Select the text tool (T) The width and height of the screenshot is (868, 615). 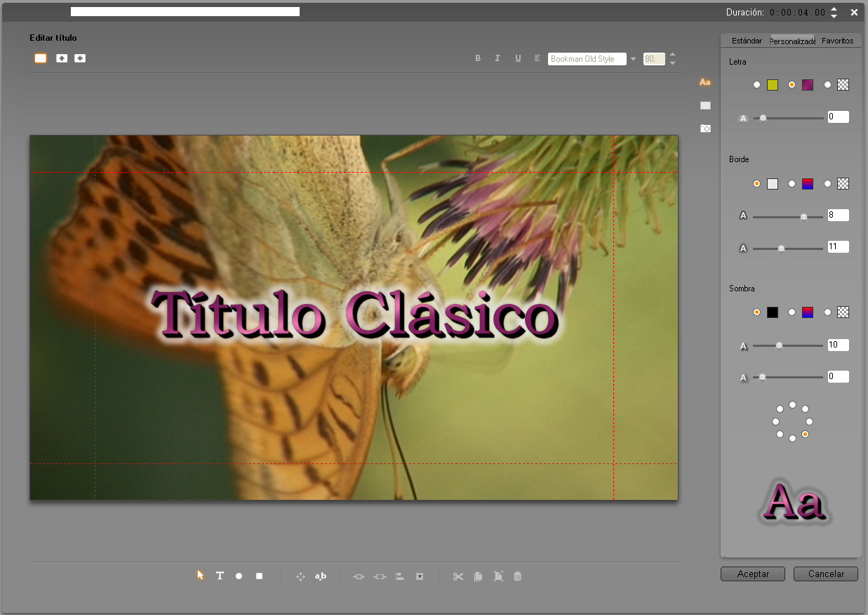point(220,576)
